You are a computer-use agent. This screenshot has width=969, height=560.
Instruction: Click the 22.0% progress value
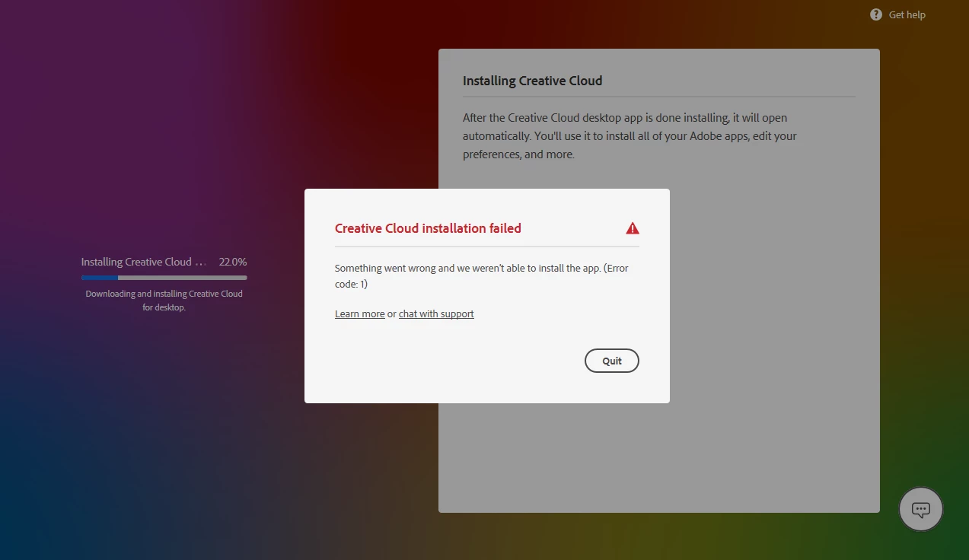[x=233, y=262]
